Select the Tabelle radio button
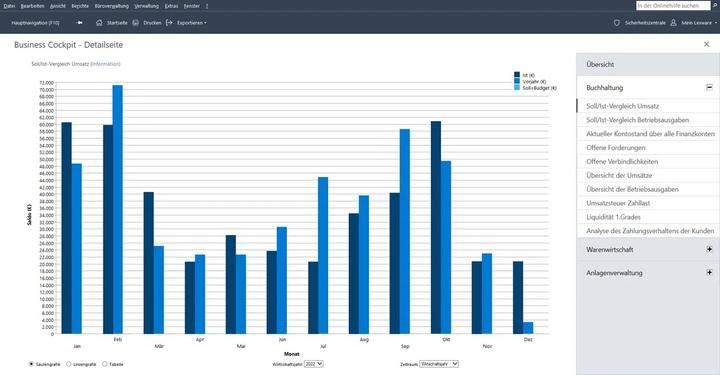This screenshot has height=375, width=720. click(x=105, y=364)
